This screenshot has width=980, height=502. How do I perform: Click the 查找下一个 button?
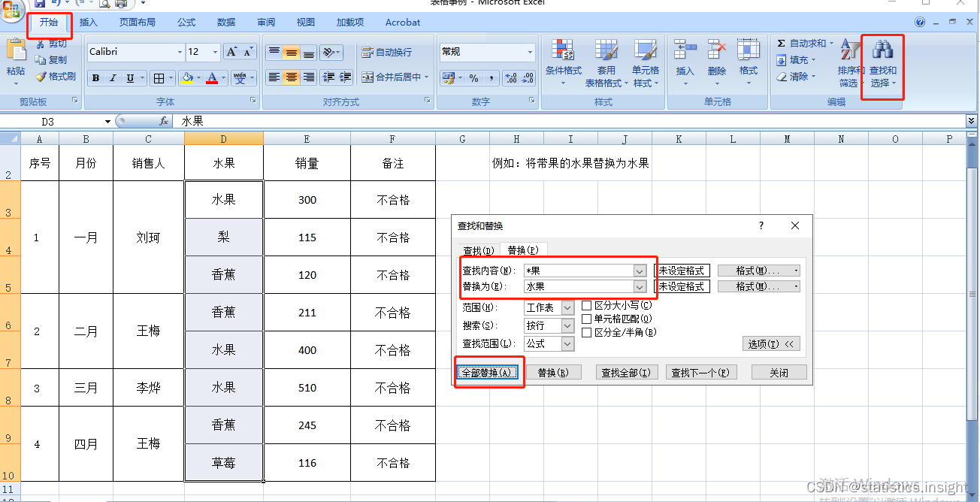point(700,371)
